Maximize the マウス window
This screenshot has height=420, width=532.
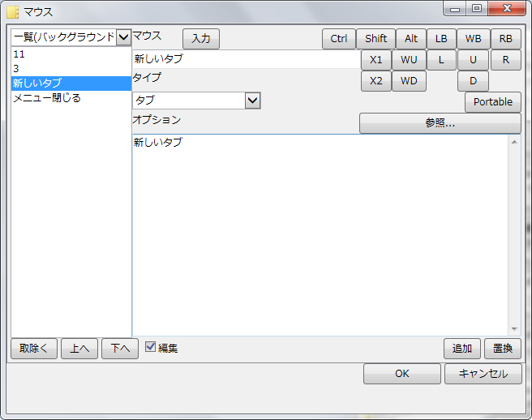click(477, 9)
